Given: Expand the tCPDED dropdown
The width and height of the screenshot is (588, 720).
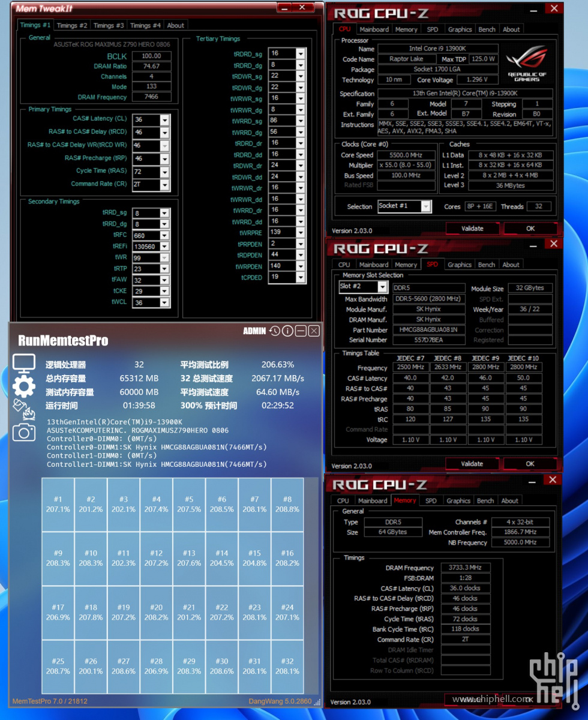Looking at the screenshot, I should pyautogui.click(x=301, y=277).
